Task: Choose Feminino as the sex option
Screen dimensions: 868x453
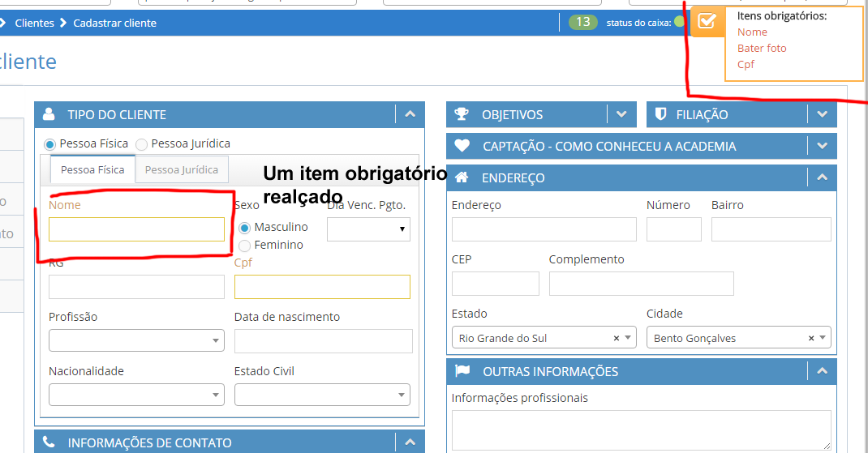Action: tap(245, 246)
